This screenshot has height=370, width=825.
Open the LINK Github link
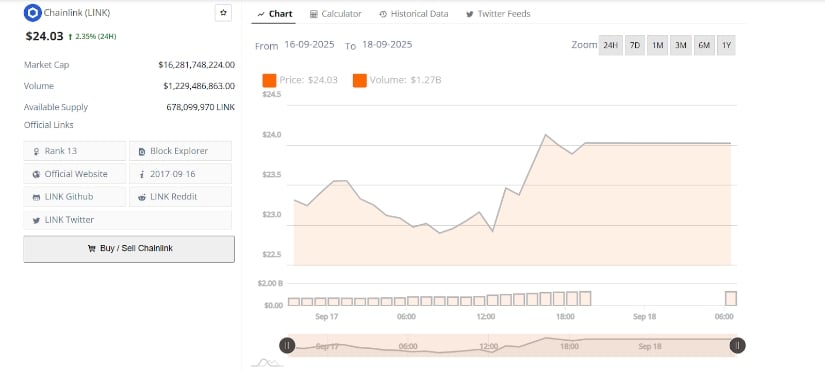click(x=75, y=197)
